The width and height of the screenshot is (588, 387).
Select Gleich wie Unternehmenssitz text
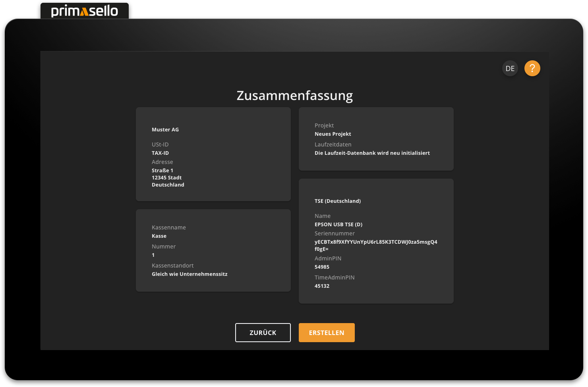click(x=190, y=274)
